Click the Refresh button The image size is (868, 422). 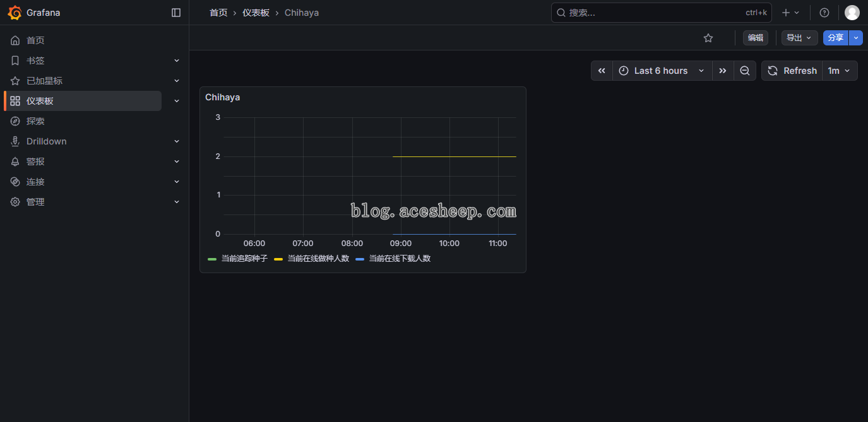click(792, 71)
